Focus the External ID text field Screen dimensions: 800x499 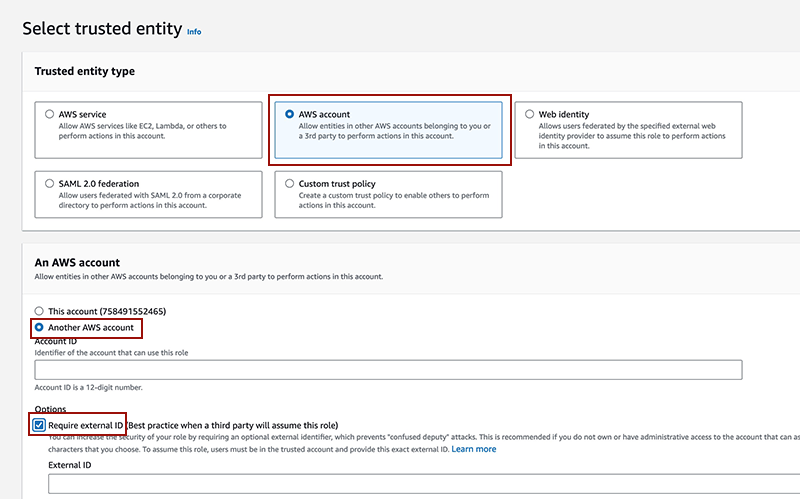(420, 484)
